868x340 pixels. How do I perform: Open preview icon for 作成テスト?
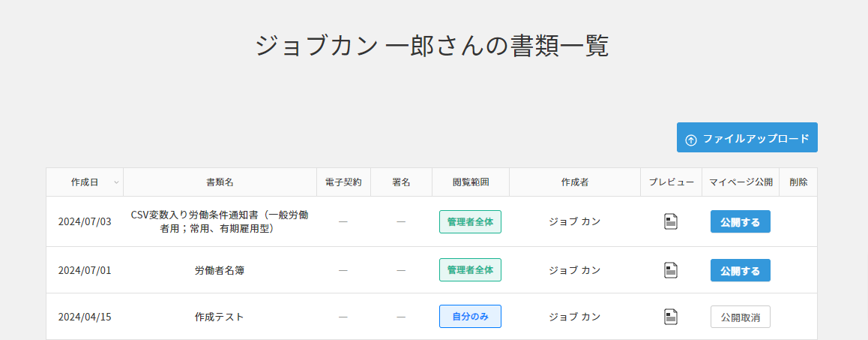pyautogui.click(x=671, y=317)
